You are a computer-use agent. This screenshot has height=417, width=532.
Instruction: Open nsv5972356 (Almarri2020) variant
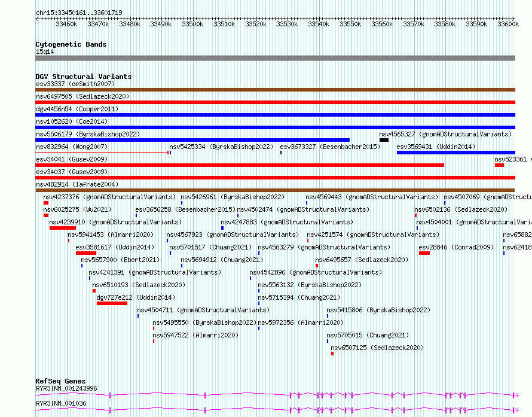[x=301, y=322]
